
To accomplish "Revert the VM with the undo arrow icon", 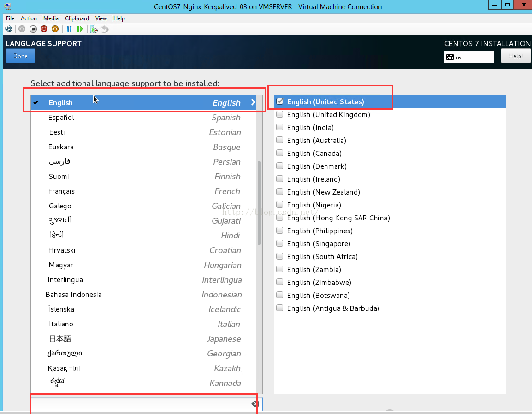I will pos(105,29).
